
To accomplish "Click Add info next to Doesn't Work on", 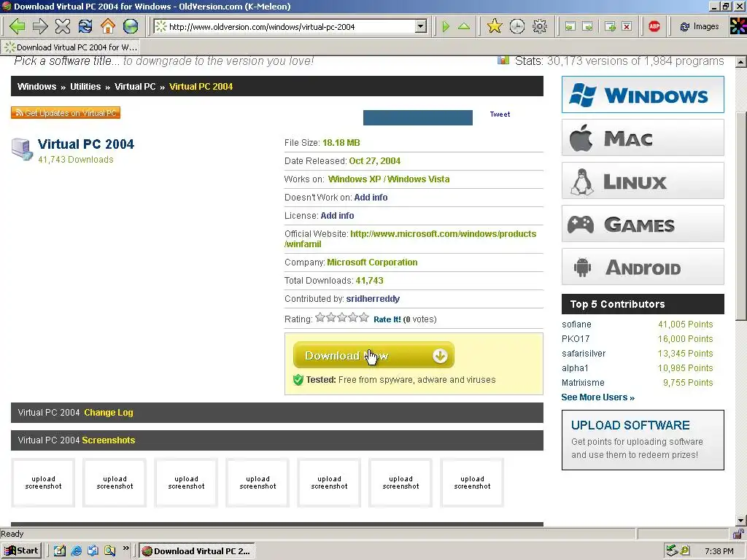I will pyautogui.click(x=371, y=197).
